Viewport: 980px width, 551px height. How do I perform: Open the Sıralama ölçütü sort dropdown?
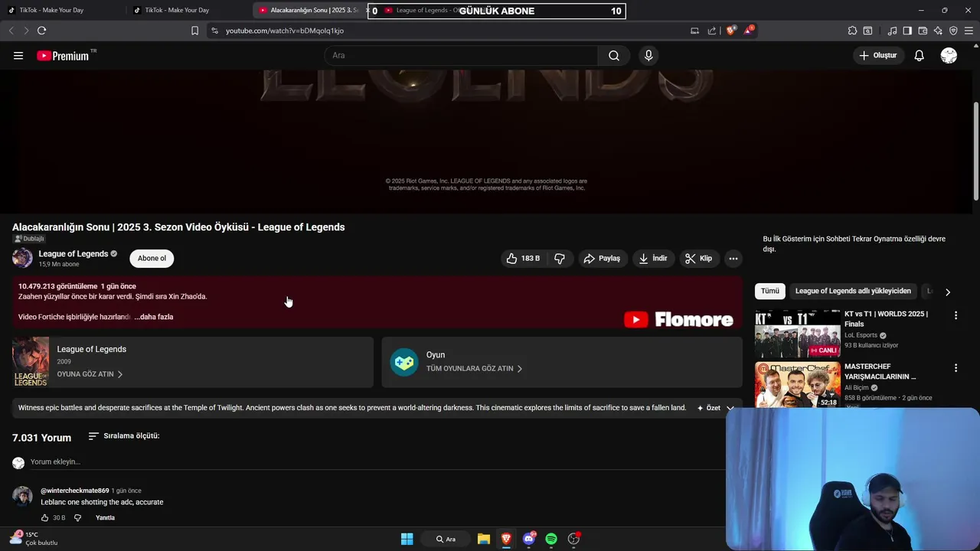(x=124, y=436)
